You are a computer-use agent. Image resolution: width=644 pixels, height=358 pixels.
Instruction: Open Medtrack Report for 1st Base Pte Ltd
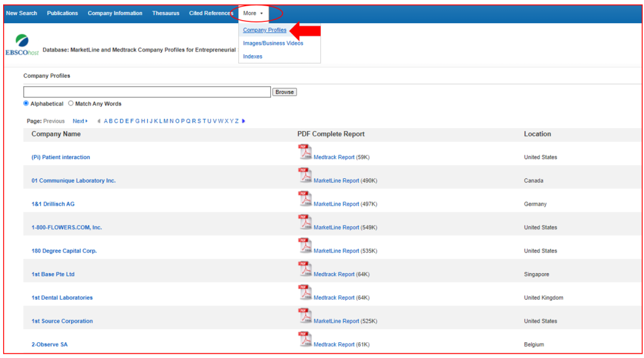[x=334, y=274]
